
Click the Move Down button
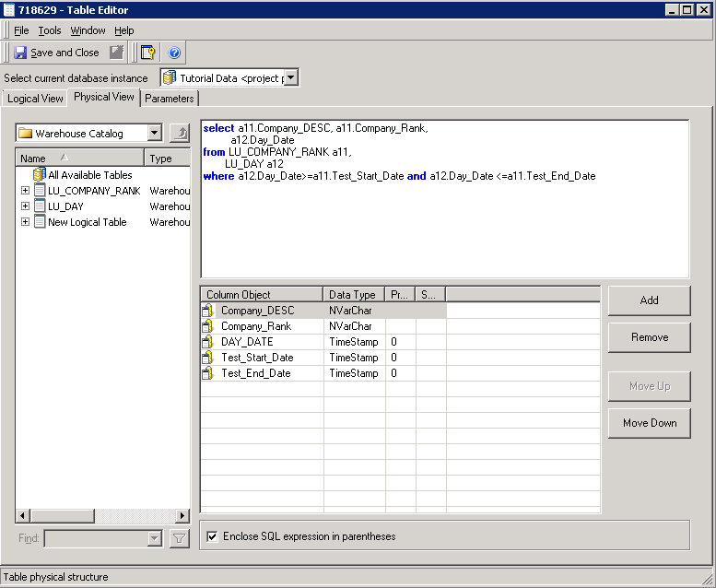pos(649,423)
